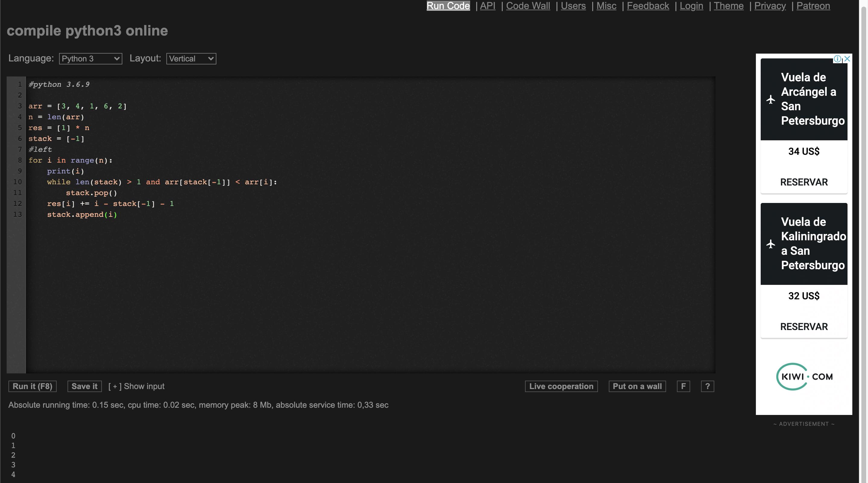Click Put on a wall button

[x=637, y=386]
